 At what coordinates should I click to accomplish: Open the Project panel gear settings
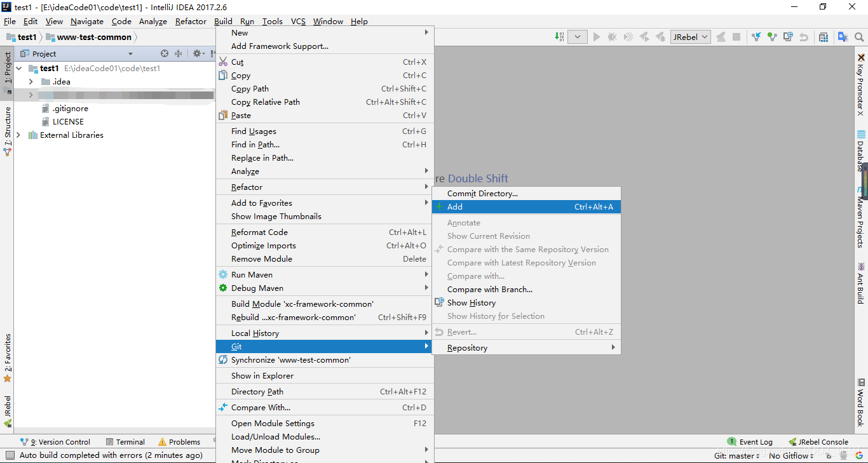coord(198,54)
